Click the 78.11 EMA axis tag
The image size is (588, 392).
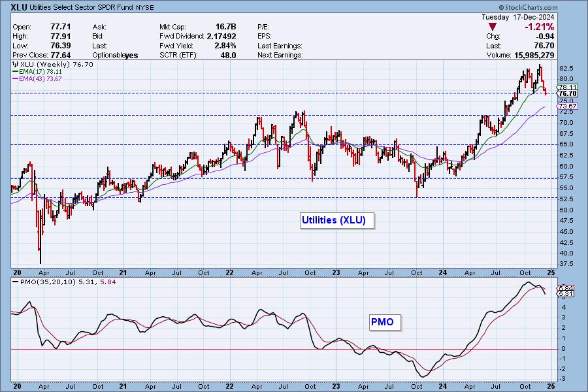(x=567, y=87)
